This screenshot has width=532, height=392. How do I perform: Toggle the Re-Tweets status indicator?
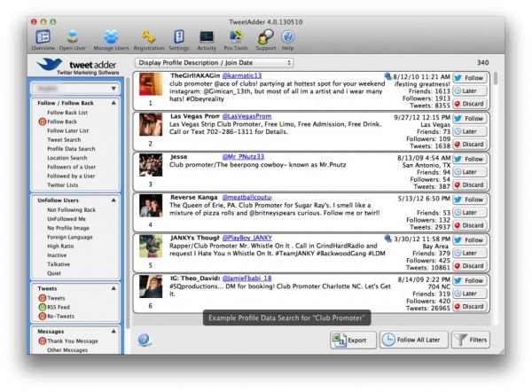coord(42,316)
